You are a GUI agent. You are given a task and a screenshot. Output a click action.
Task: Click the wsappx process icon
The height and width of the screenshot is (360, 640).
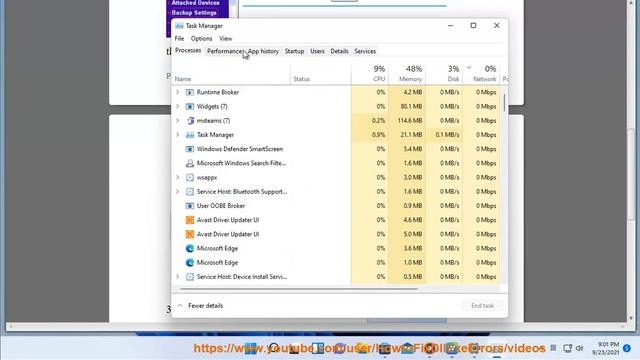tap(190, 178)
